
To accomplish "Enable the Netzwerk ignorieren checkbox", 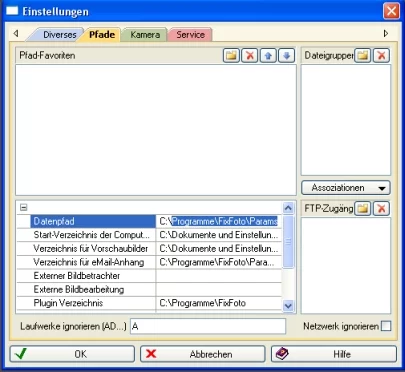I will click(x=386, y=326).
